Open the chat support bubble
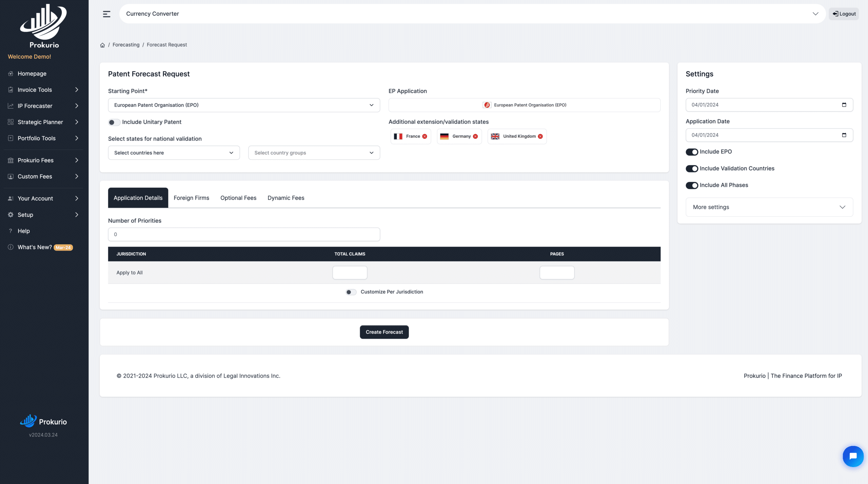The width and height of the screenshot is (868, 484). click(x=853, y=456)
